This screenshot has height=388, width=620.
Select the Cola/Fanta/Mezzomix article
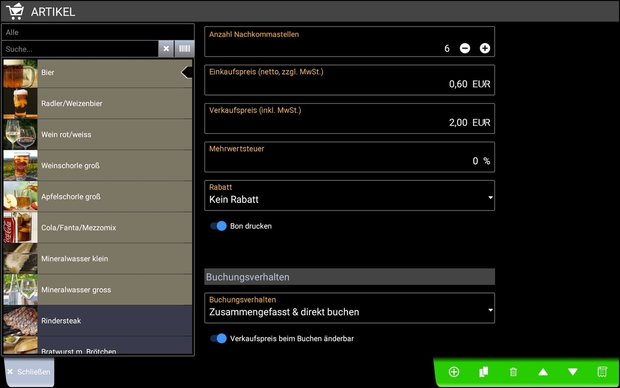pyautogui.click(x=98, y=228)
